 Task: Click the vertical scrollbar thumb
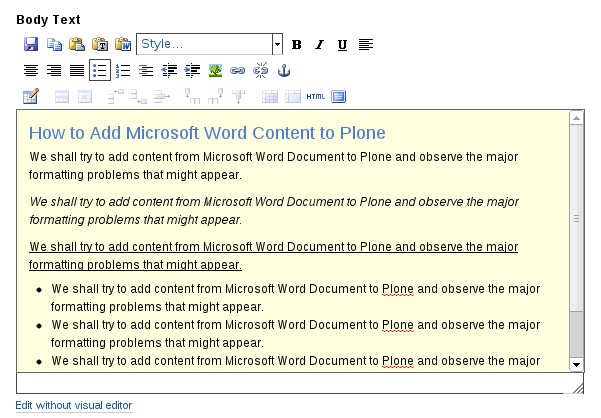[x=576, y=218]
